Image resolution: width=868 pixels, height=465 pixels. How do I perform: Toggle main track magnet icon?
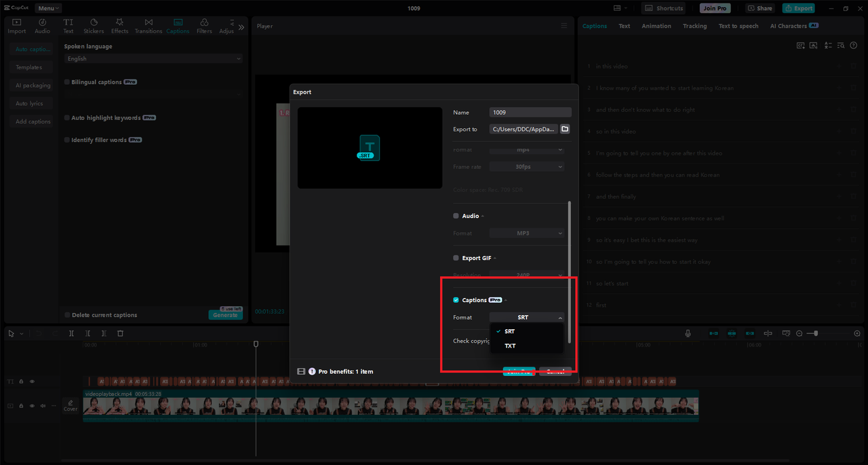tap(713, 333)
